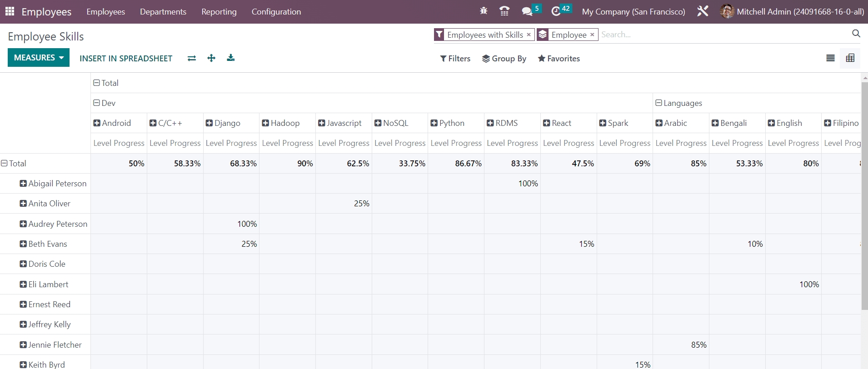Image resolution: width=868 pixels, height=369 pixels.
Task: Open the discuss messages chat icon
Action: [527, 11]
